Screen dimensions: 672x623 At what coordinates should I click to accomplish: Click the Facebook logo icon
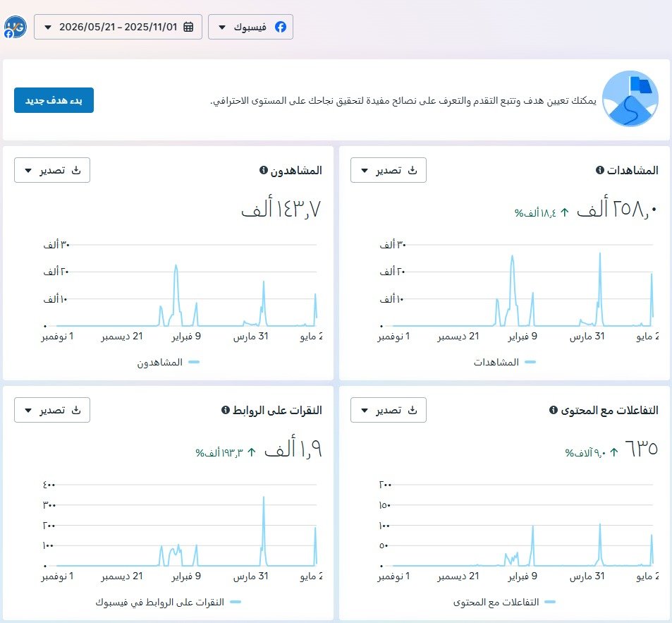point(280,27)
